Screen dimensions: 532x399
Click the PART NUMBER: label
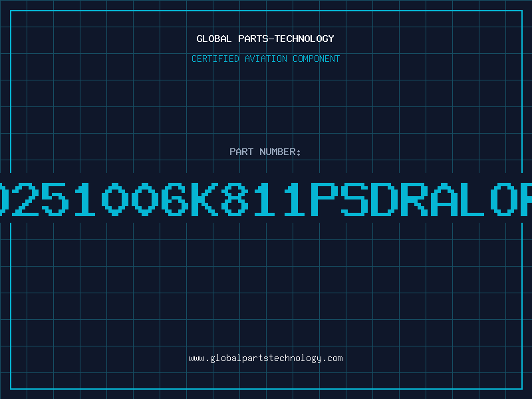click(x=265, y=152)
